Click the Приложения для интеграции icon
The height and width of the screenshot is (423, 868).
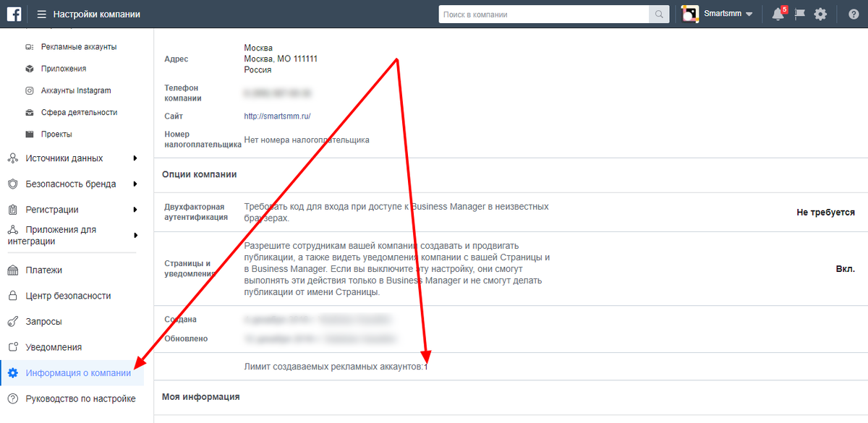pos(12,229)
